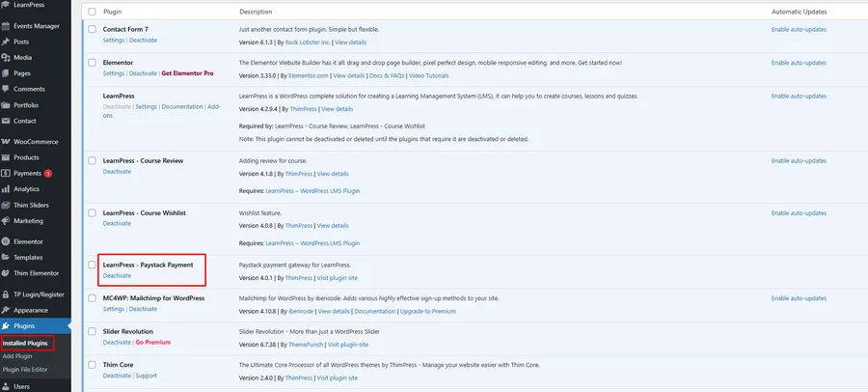This screenshot has height=392, width=868.
Task: Click the WooCommerce icon in sidebar
Action: click(6, 141)
